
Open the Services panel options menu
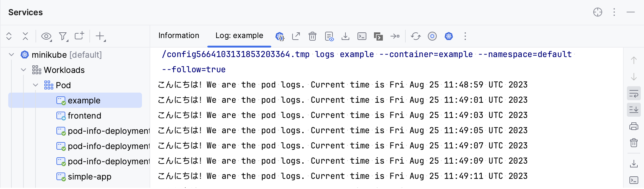614,12
